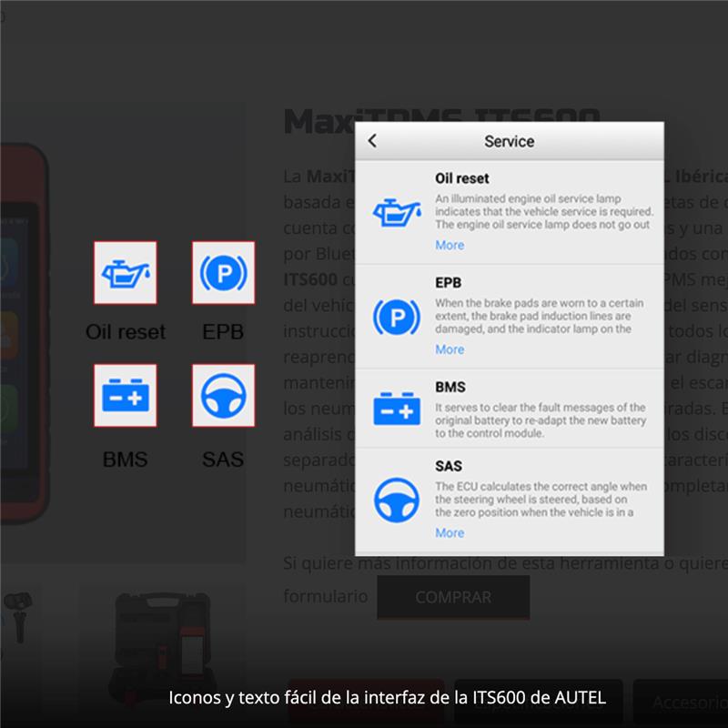Open the oil can icon in Service list
The height and width of the screenshot is (728, 728).
point(397,213)
